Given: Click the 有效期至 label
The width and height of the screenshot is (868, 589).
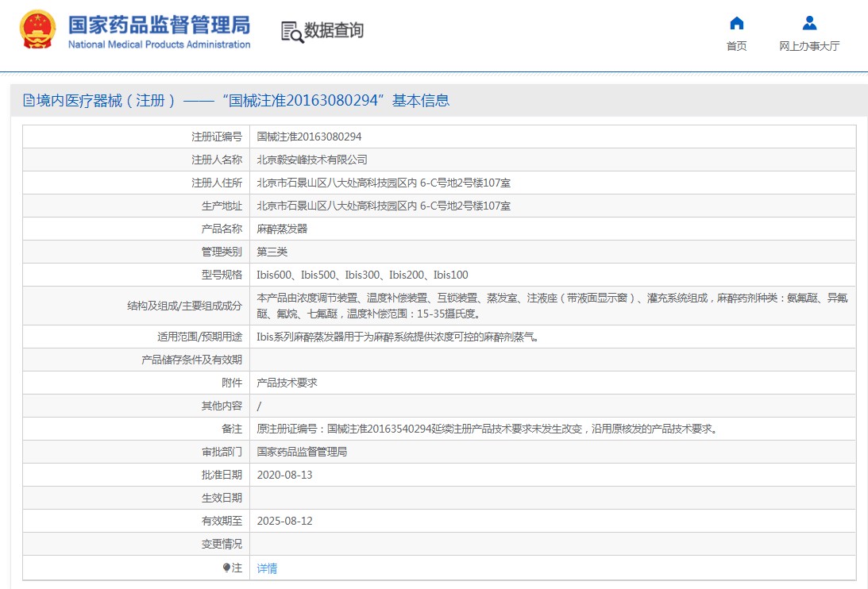Looking at the screenshot, I should point(222,521).
